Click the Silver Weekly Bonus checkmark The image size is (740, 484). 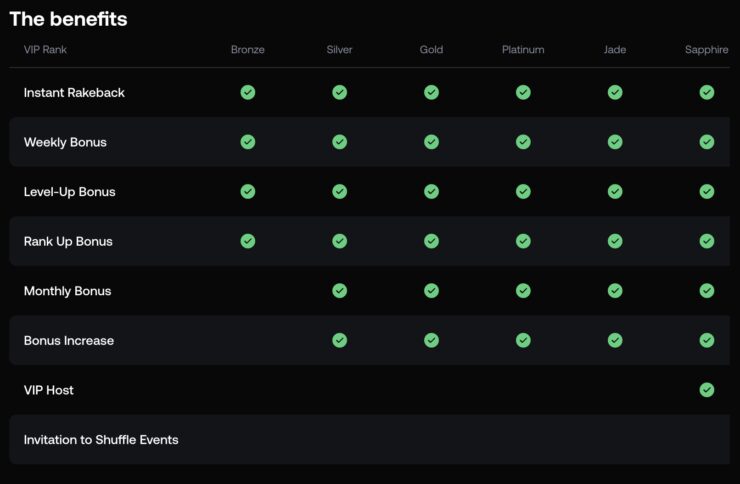tap(340, 142)
